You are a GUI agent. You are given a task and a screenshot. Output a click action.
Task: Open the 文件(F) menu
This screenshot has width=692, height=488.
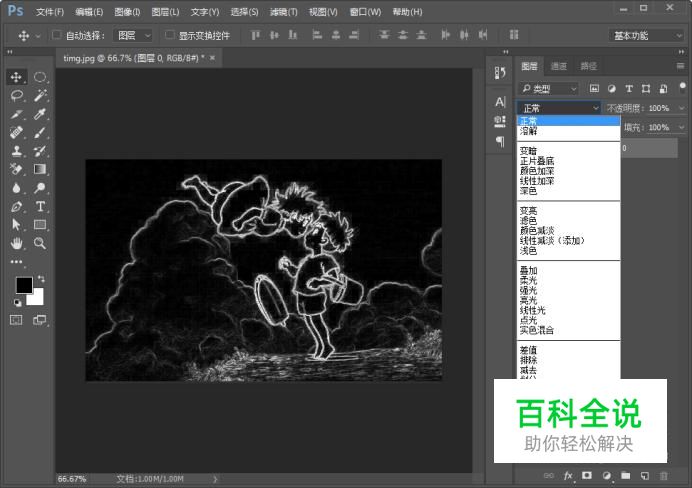click(50, 12)
